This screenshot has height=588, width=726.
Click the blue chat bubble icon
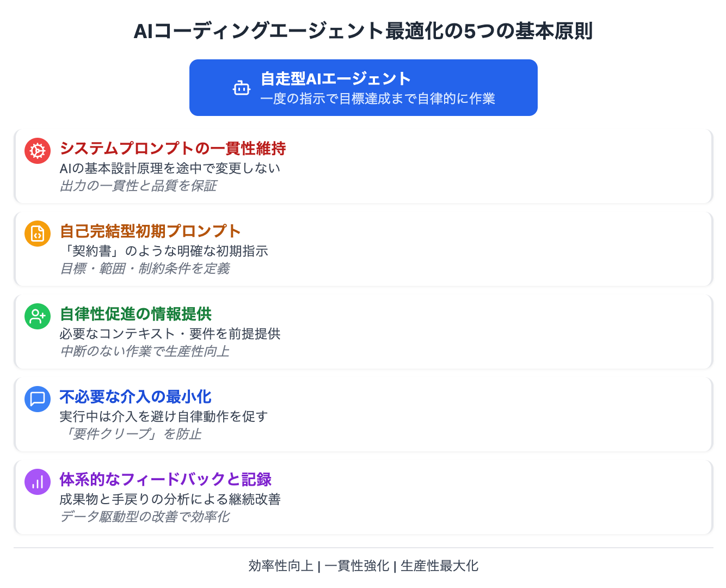pyautogui.click(x=38, y=399)
